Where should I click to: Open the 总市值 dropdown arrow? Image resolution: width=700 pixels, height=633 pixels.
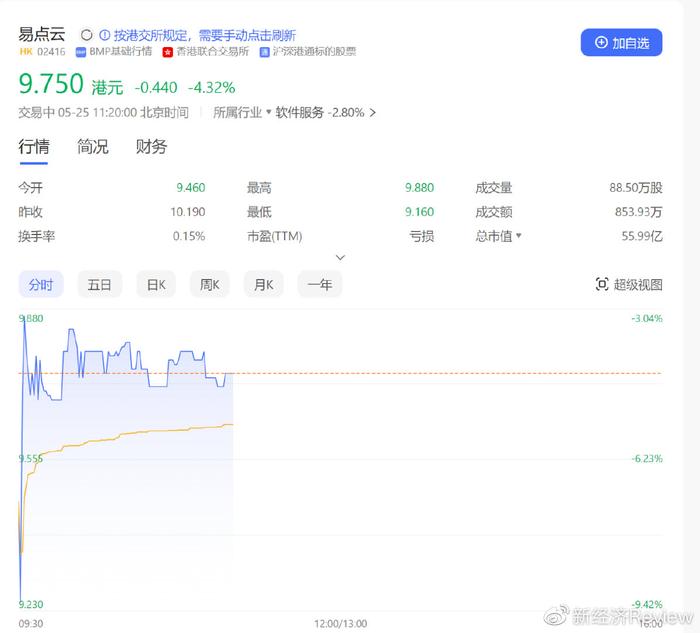click(x=519, y=235)
